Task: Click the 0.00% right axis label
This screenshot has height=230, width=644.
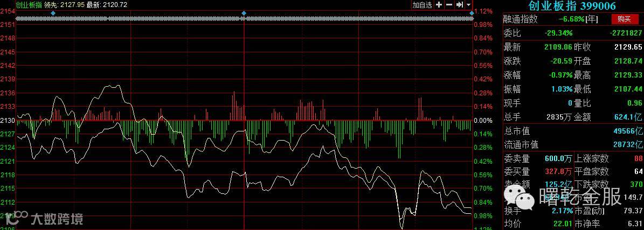Action: pos(482,120)
